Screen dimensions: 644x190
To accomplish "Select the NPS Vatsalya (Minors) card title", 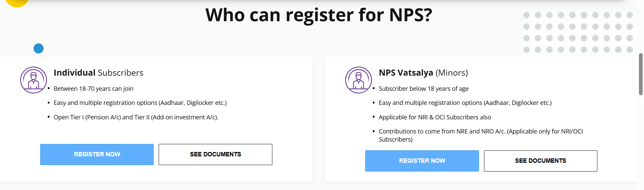I will [x=423, y=73].
